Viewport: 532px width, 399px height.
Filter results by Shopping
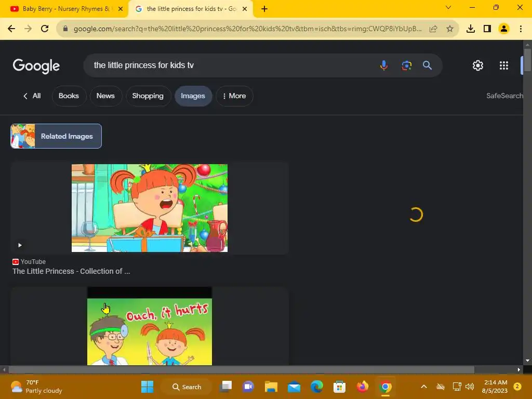148,96
